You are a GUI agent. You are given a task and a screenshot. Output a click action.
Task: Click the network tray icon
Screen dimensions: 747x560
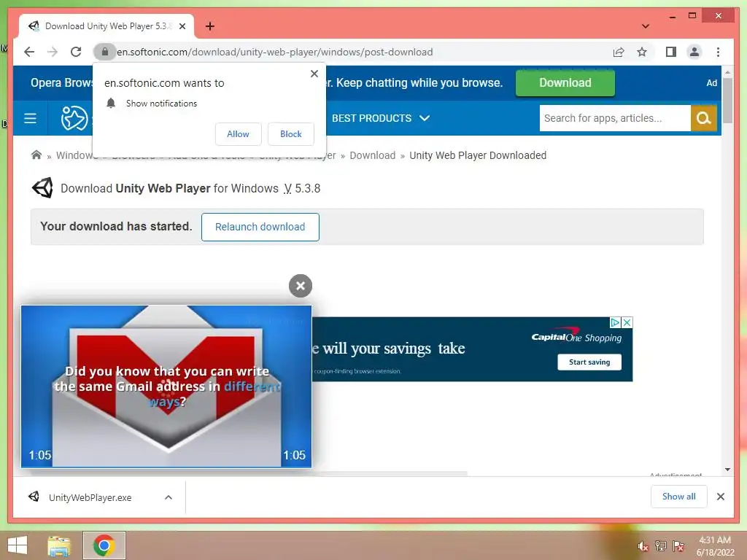click(661, 545)
